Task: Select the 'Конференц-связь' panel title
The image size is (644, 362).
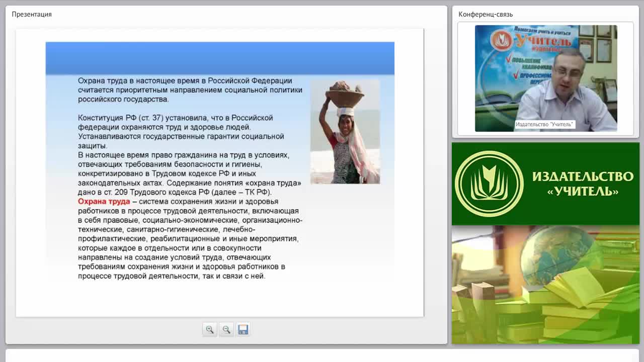Action: pyautogui.click(x=486, y=14)
